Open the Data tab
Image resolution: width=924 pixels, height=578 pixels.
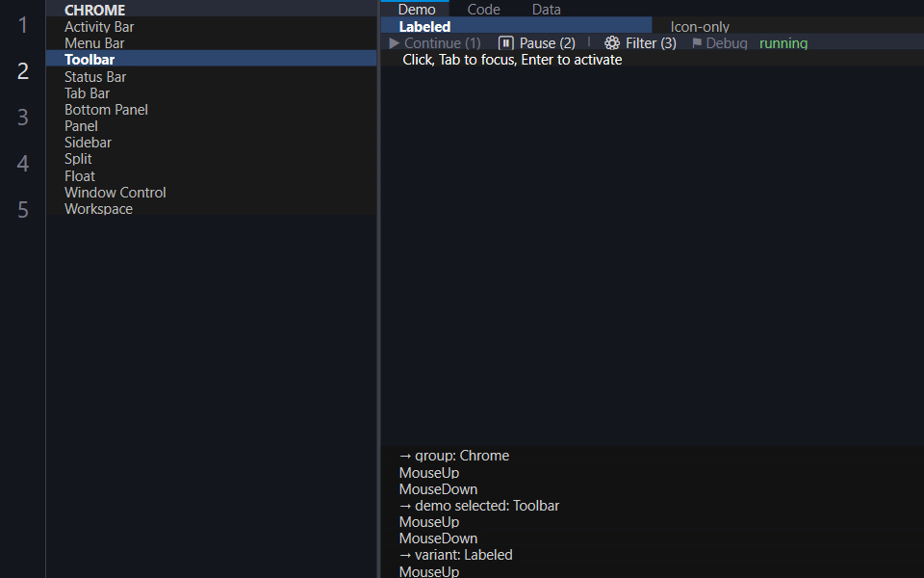tap(547, 9)
